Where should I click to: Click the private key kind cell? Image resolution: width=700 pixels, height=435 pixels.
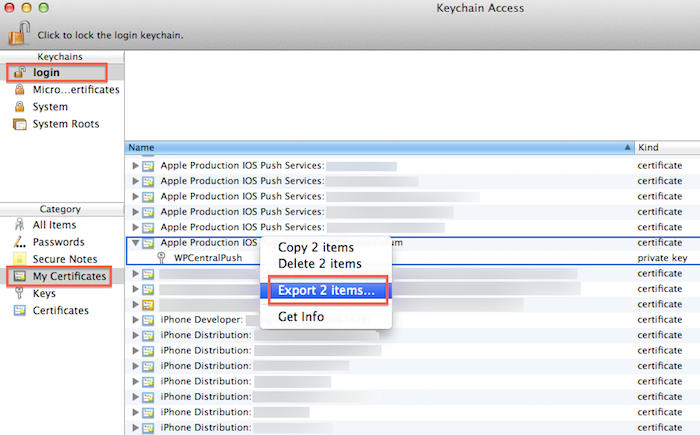662,258
